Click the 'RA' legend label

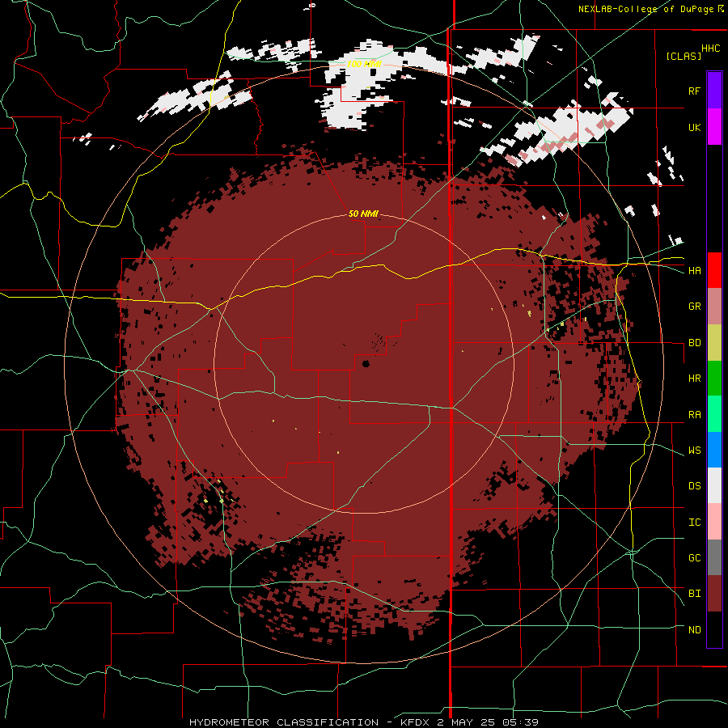coord(694,415)
